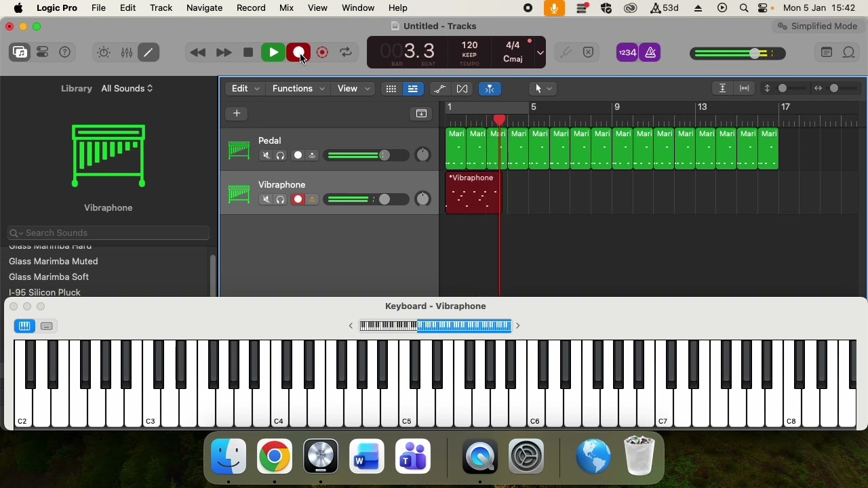Open the tracks area Edit menu

click(245, 89)
